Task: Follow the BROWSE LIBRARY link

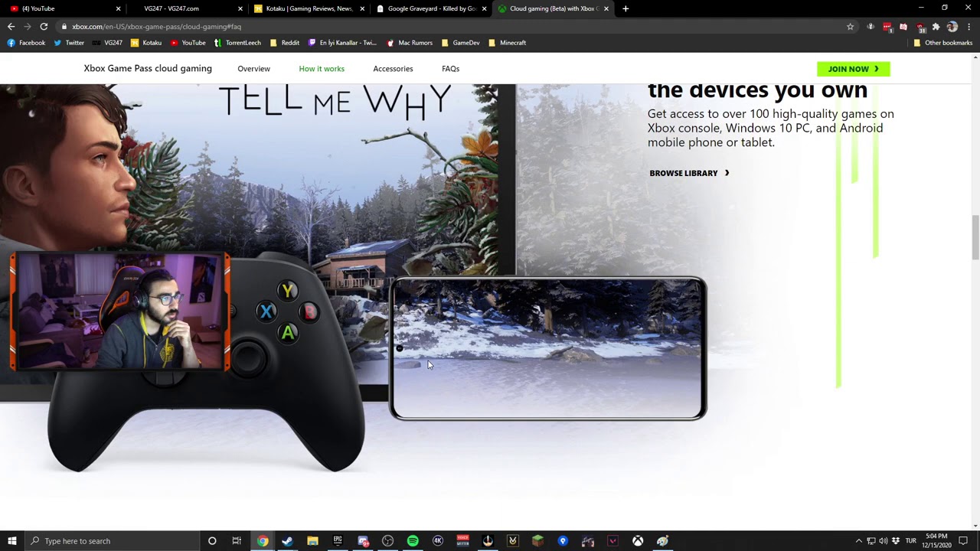Action: [x=689, y=173]
